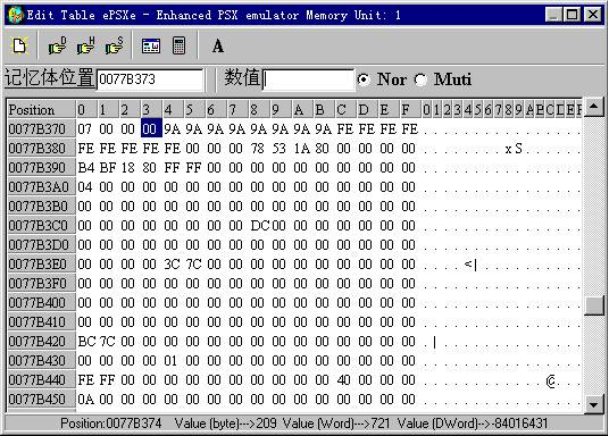Select row address 0077B390
Screen dimensions: 608x436
point(41,168)
